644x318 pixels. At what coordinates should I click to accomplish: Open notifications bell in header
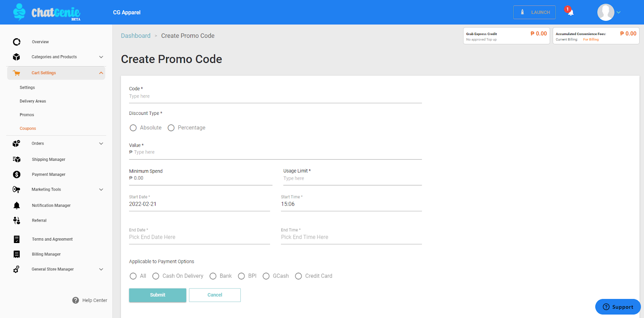tap(570, 12)
